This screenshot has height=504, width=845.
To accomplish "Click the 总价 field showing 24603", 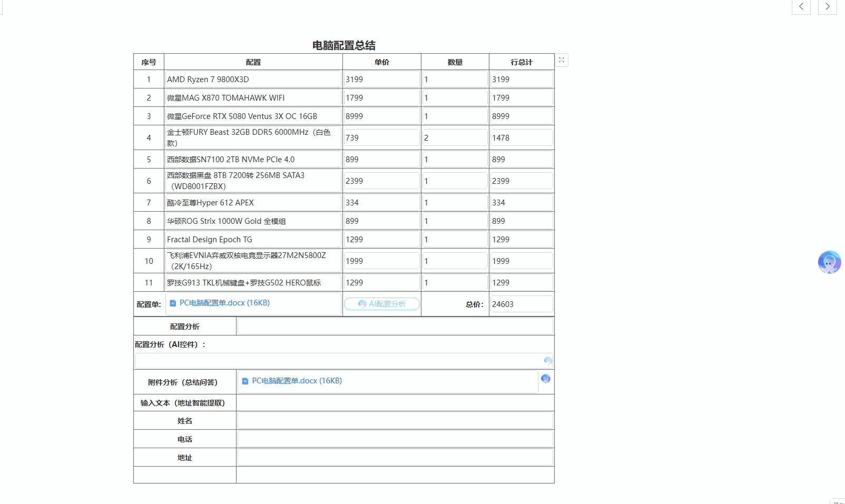I will coord(522,304).
